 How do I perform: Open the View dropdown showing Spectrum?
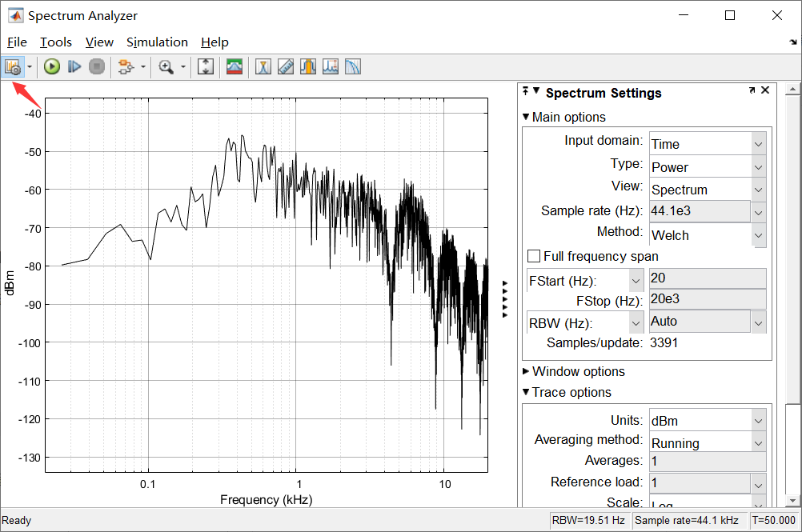coord(708,190)
